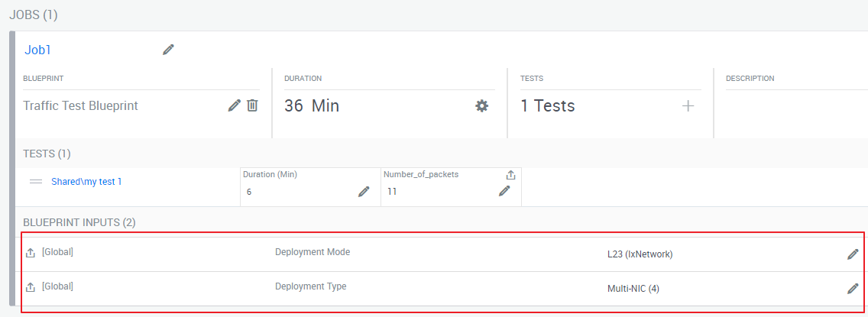The height and width of the screenshot is (317, 868).
Task: Open duration settings gear icon
Action: [x=481, y=106]
